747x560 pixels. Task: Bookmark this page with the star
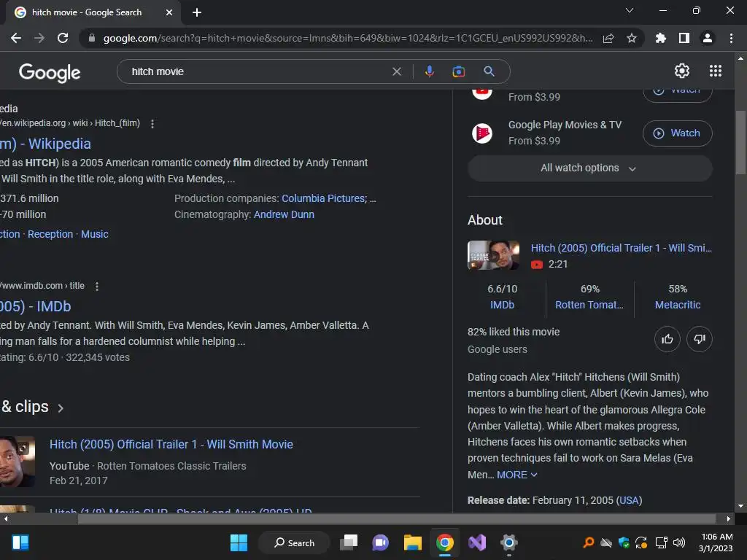[631, 38]
